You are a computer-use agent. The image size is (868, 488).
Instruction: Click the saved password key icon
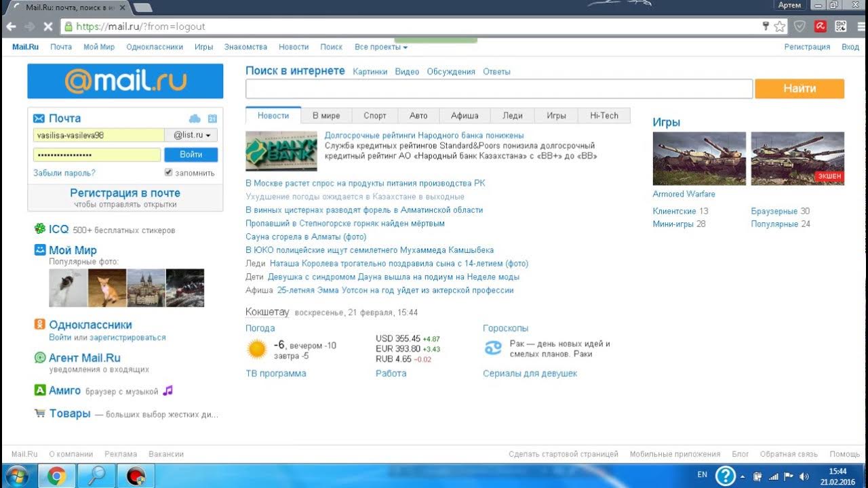[766, 26]
